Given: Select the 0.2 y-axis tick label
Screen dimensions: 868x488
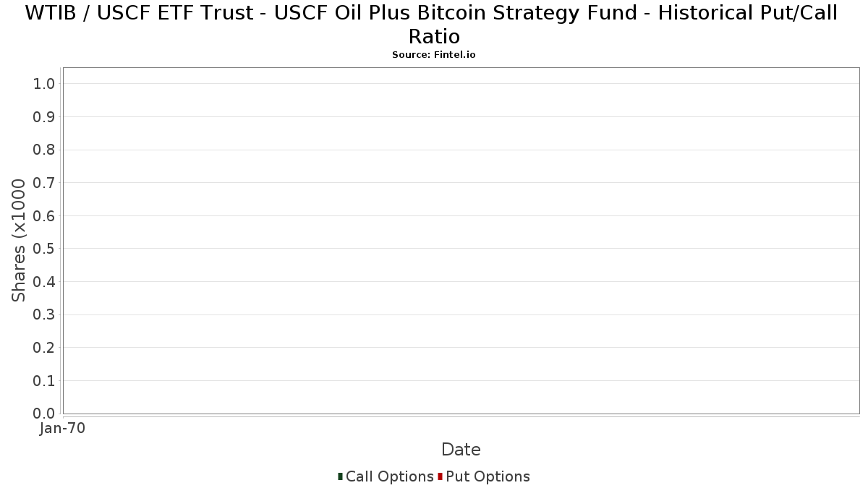Looking at the screenshot, I should [x=44, y=348].
